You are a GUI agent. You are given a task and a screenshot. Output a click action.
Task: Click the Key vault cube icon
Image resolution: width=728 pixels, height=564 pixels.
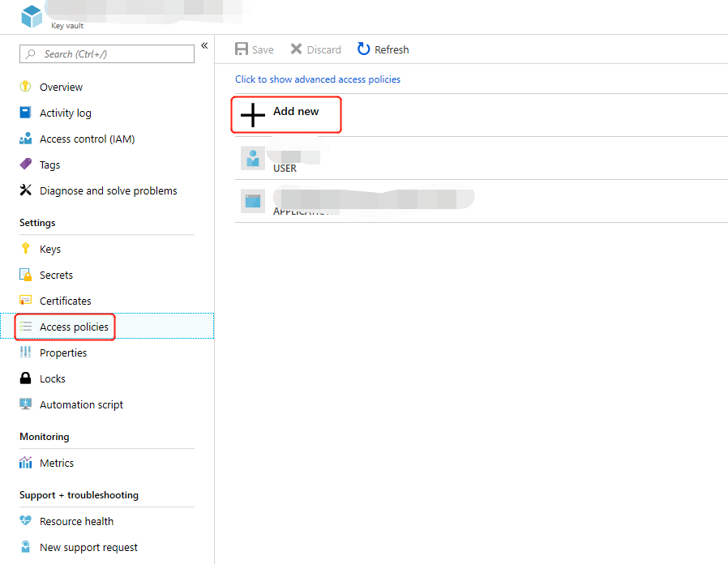click(32, 16)
